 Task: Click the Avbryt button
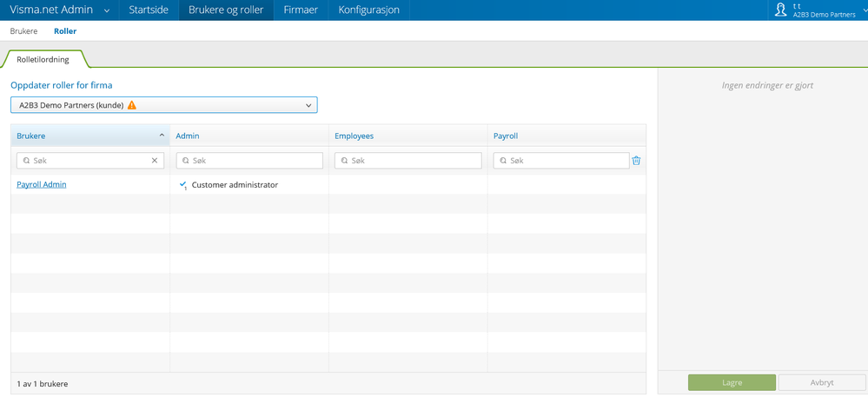coord(821,382)
